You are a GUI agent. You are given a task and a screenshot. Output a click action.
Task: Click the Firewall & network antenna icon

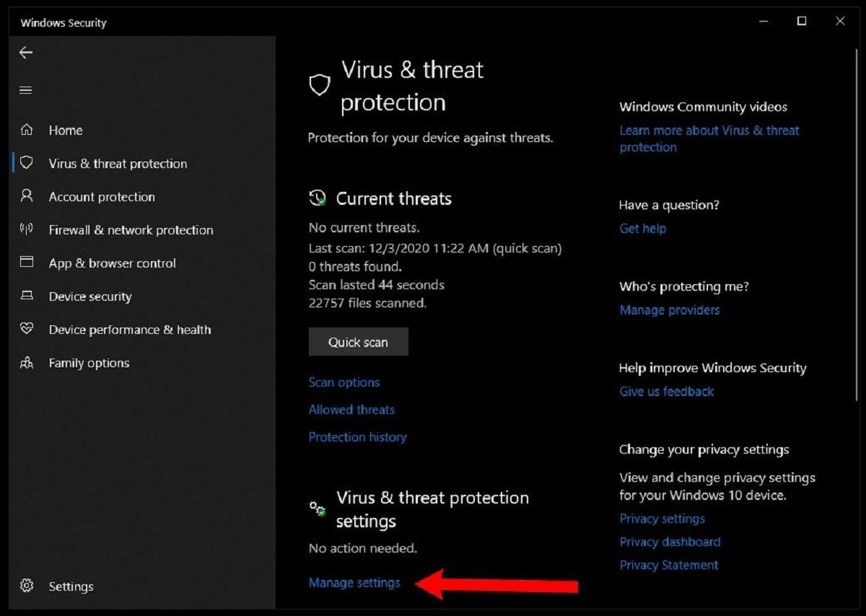coord(27,229)
